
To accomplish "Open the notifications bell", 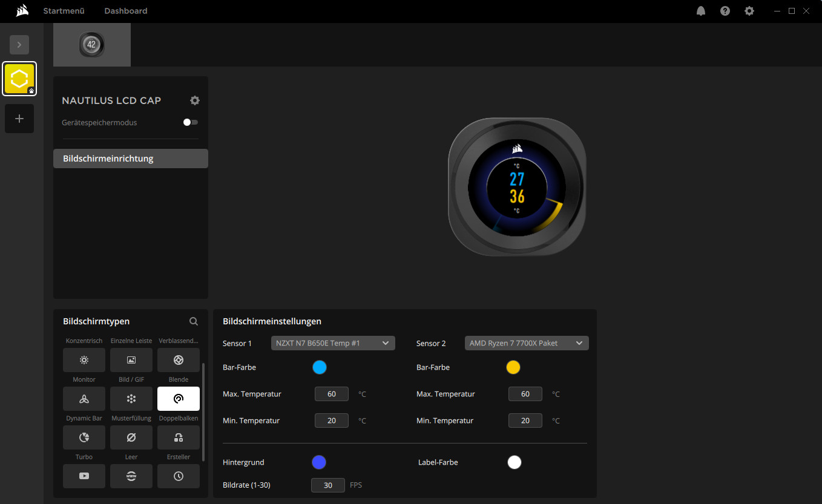I will [x=701, y=11].
